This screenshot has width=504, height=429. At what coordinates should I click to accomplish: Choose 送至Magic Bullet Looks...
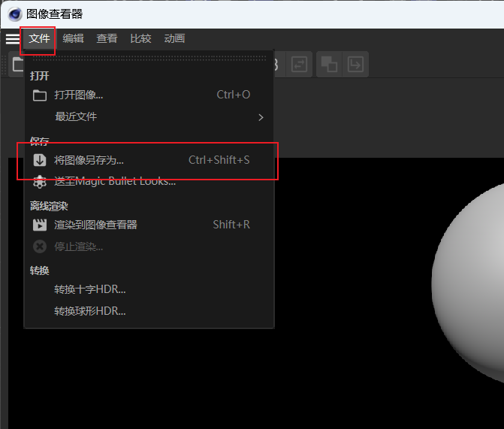pyautogui.click(x=149, y=181)
